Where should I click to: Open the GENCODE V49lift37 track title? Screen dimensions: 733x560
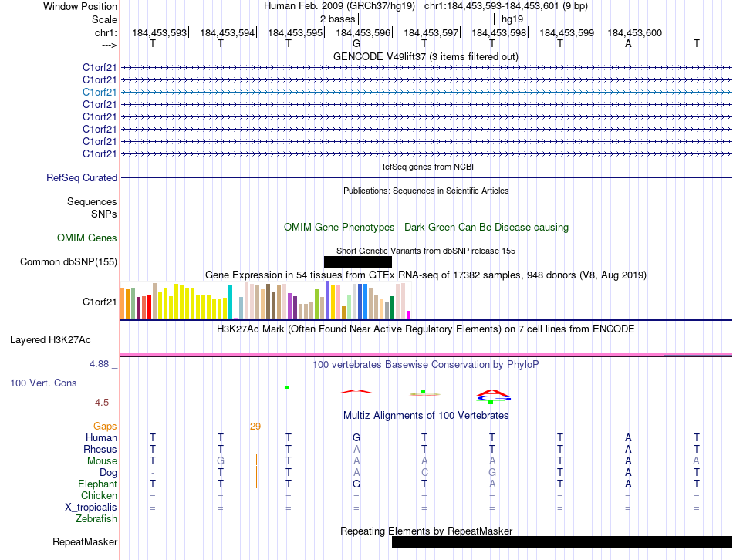pyautogui.click(x=425, y=56)
